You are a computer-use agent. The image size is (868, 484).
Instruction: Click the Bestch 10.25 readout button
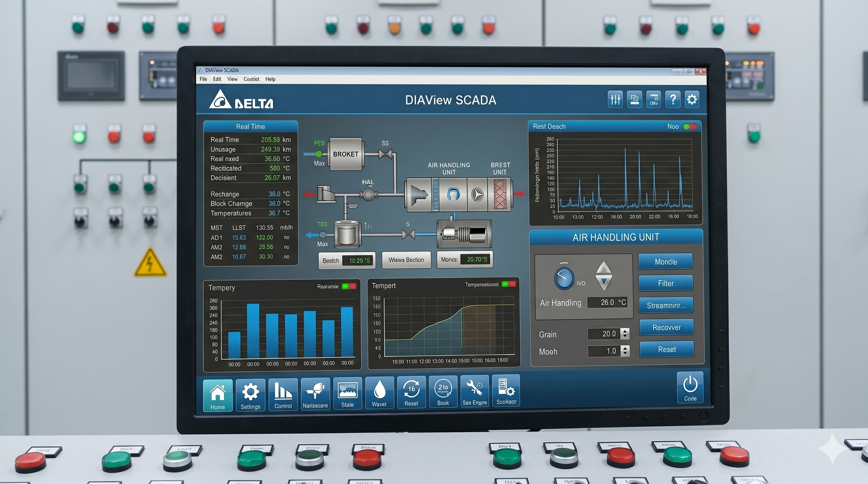(x=347, y=261)
